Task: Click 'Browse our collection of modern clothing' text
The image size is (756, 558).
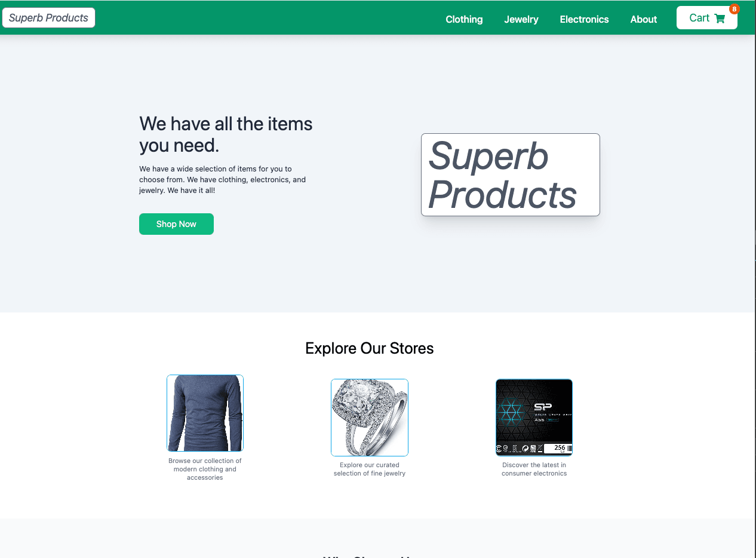Action: click(x=205, y=469)
